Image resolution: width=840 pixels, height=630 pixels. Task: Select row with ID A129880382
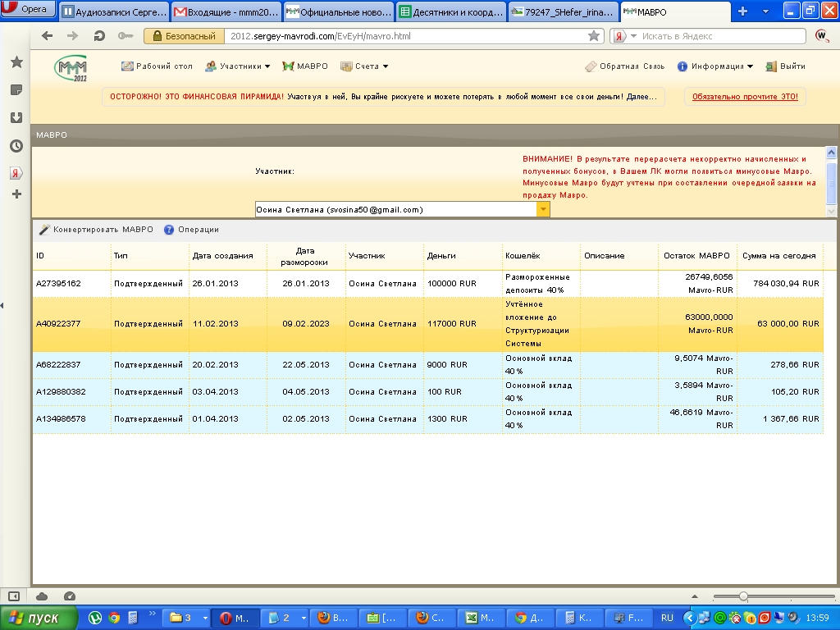[427, 392]
